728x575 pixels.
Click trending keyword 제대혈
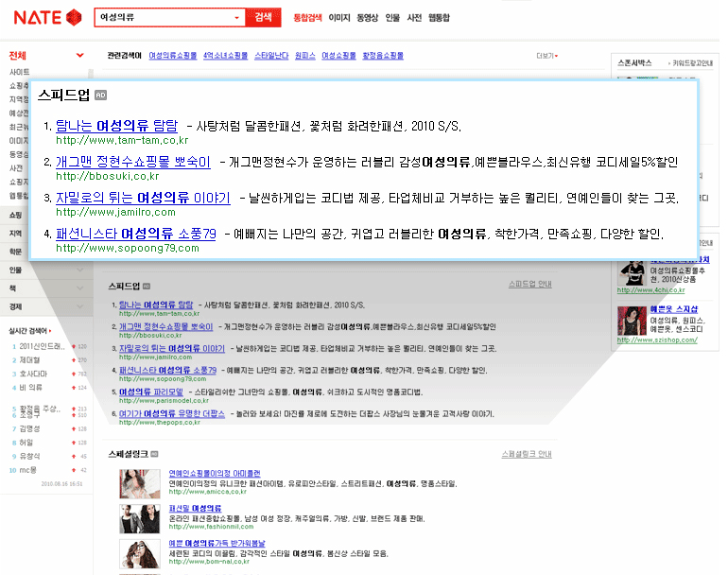click(29, 360)
